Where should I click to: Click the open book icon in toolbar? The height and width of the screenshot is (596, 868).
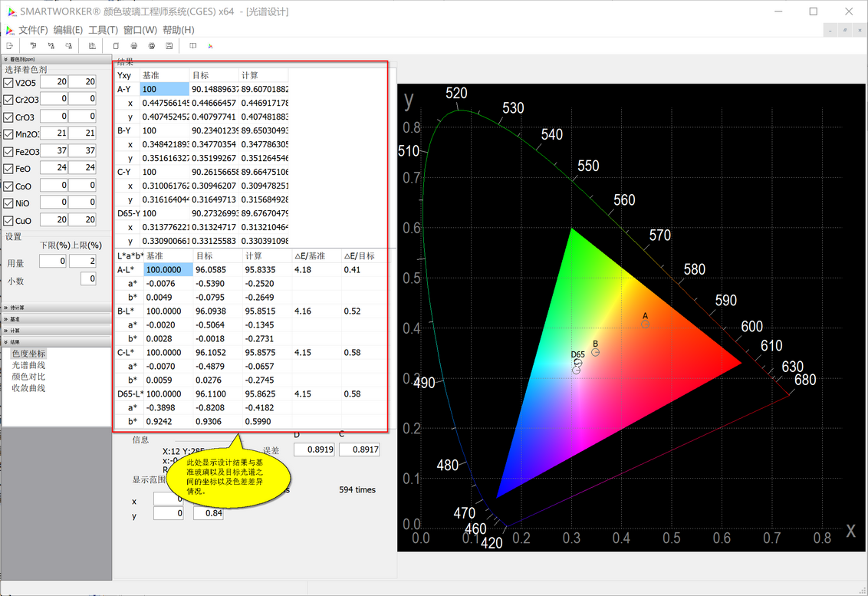[192, 46]
